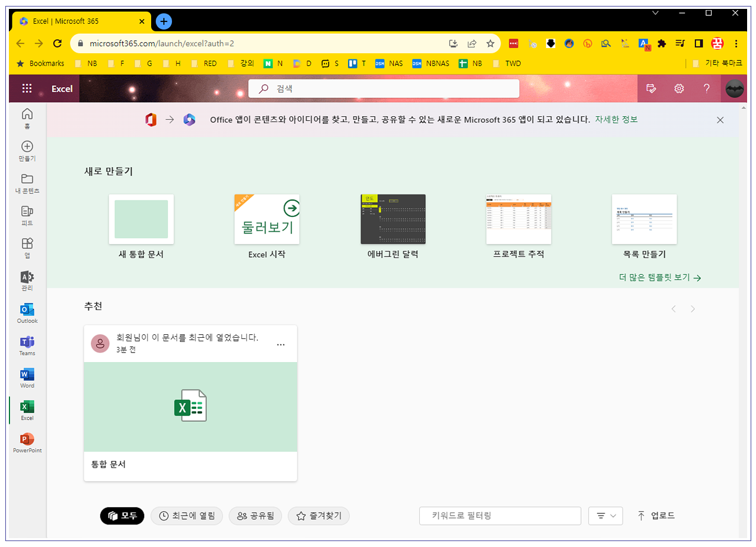This screenshot has width=756, height=547.
Task: Select Excel in the sidebar
Action: click(x=27, y=411)
